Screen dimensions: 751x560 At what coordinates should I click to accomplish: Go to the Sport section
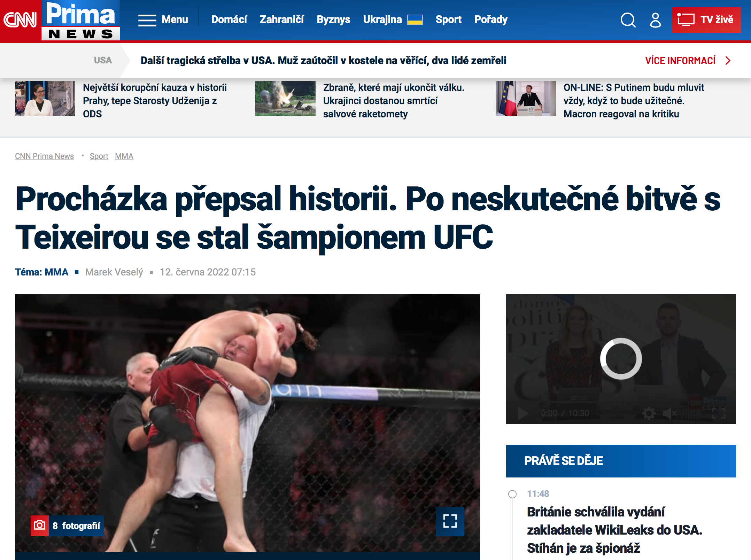tap(448, 20)
